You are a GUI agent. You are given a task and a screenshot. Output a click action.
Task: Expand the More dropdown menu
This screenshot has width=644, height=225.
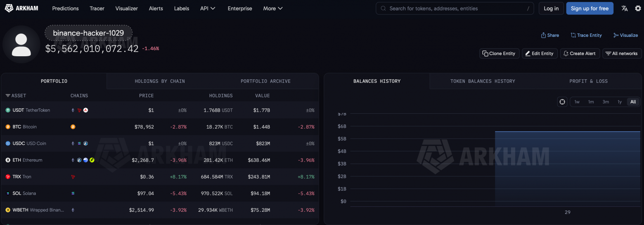point(273,8)
